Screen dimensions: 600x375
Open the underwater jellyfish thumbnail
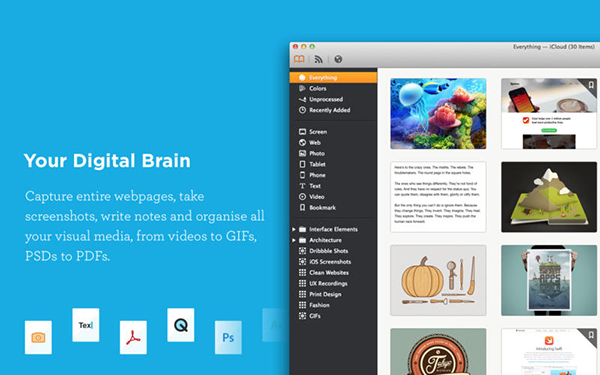(438, 114)
